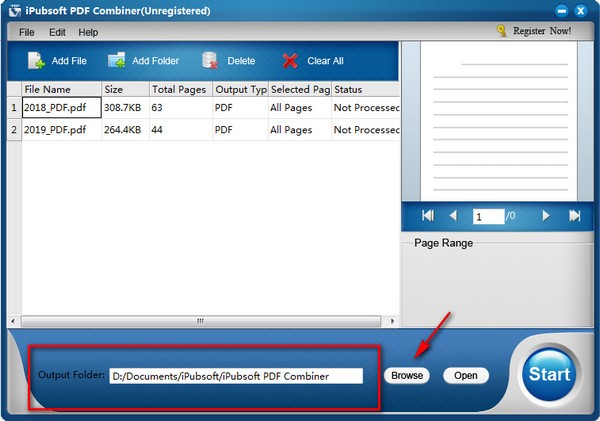Click the Add File icon
This screenshot has height=421, width=600.
36,60
